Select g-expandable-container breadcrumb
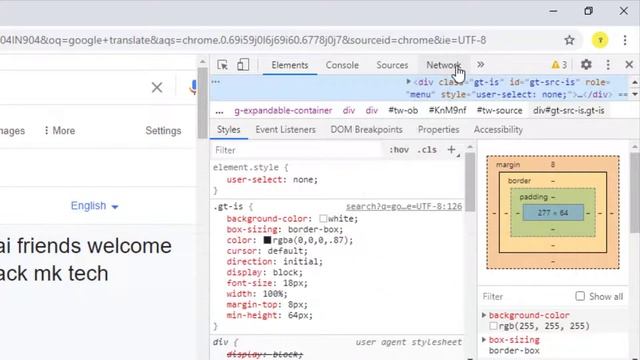The height and width of the screenshot is (360, 640). tap(283, 111)
